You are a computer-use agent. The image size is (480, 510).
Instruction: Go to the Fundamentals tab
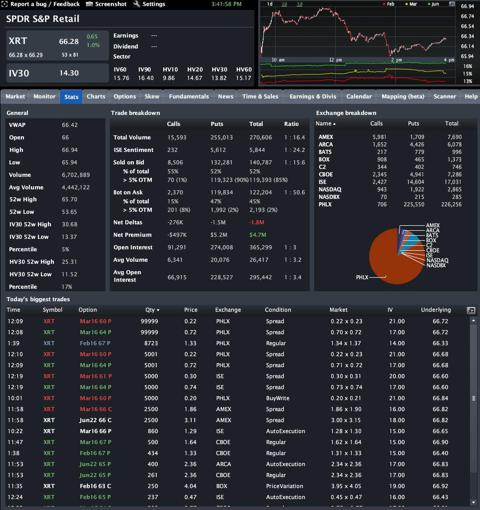189,97
